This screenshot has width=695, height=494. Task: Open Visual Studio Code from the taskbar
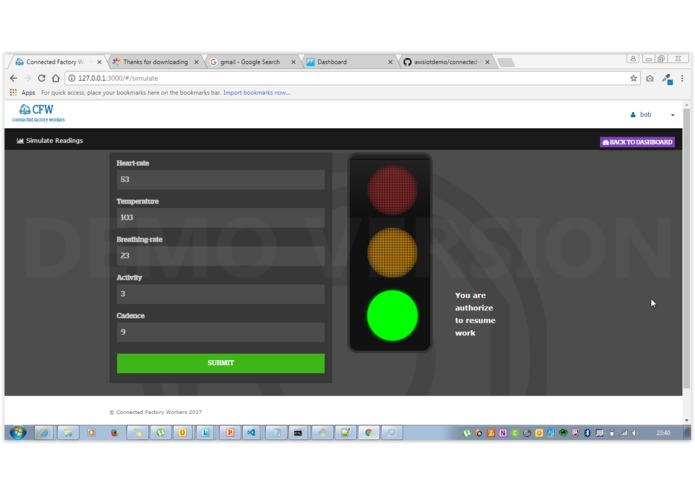251,432
